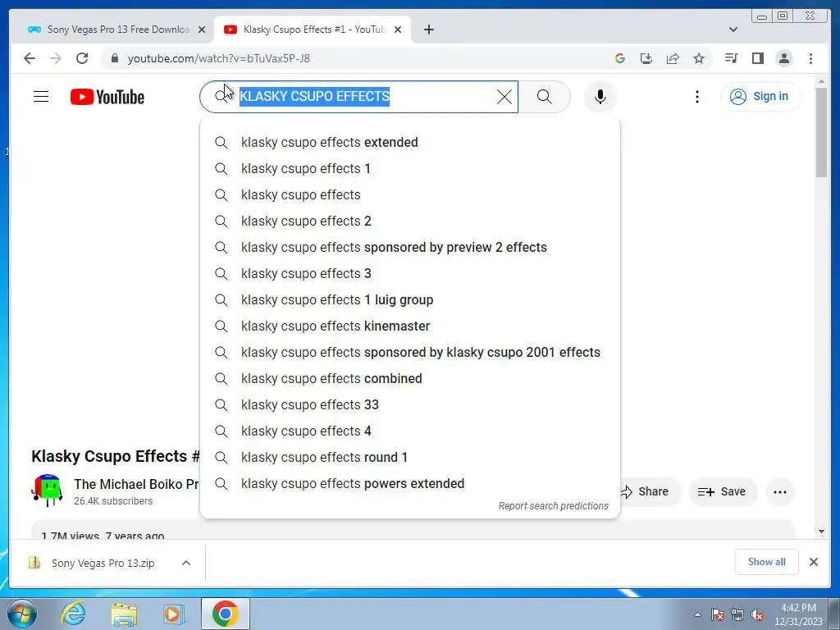Click the browser forward arrow

click(x=56, y=58)
